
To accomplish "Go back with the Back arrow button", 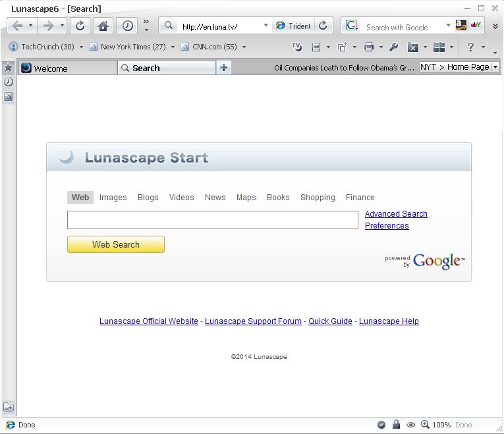I will click(x=17, y=26).
